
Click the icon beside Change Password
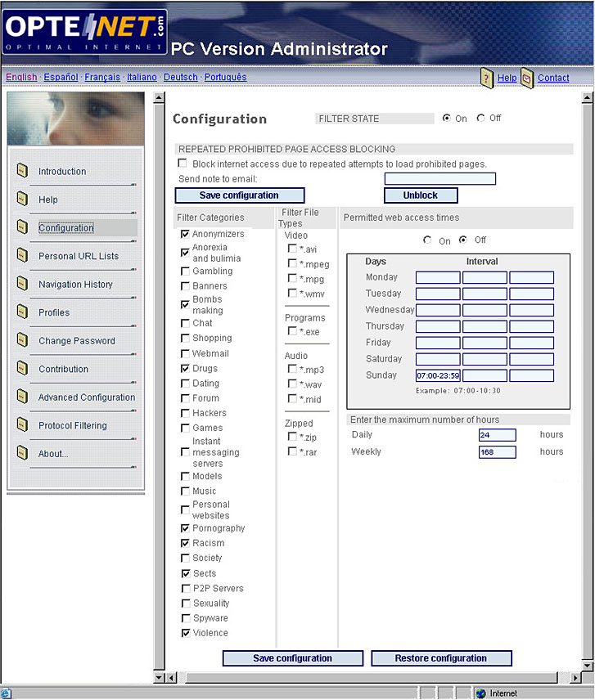[22, 339]
